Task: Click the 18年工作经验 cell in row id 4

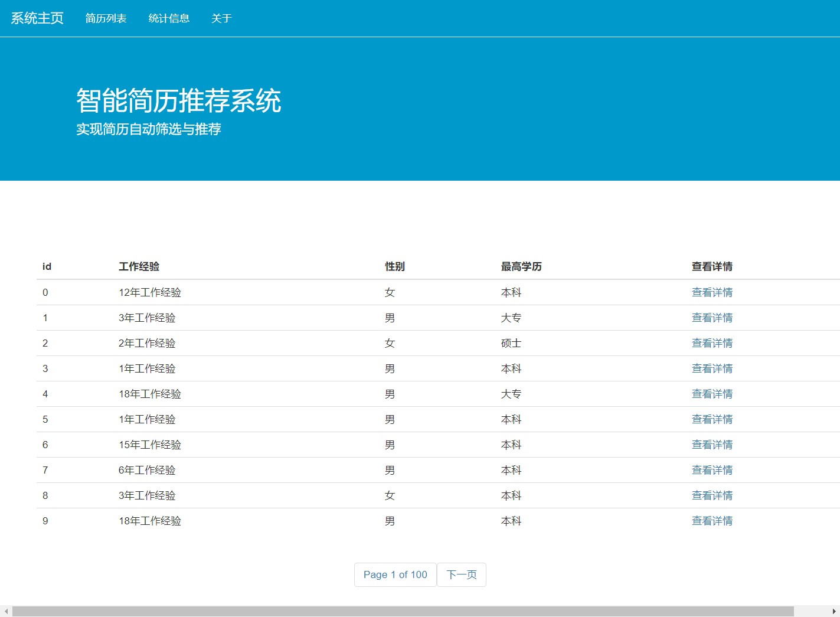Action: pyautogui.click(x=150, y=394)
